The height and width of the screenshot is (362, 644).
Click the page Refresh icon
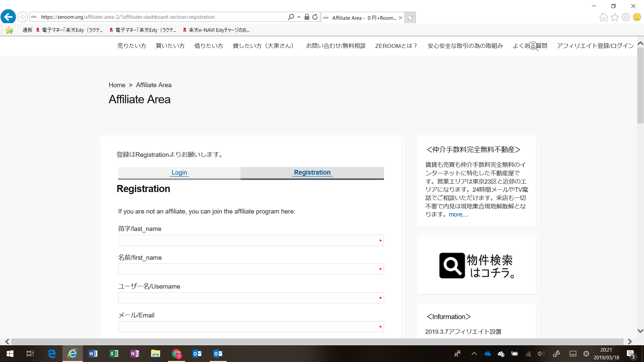315,17
